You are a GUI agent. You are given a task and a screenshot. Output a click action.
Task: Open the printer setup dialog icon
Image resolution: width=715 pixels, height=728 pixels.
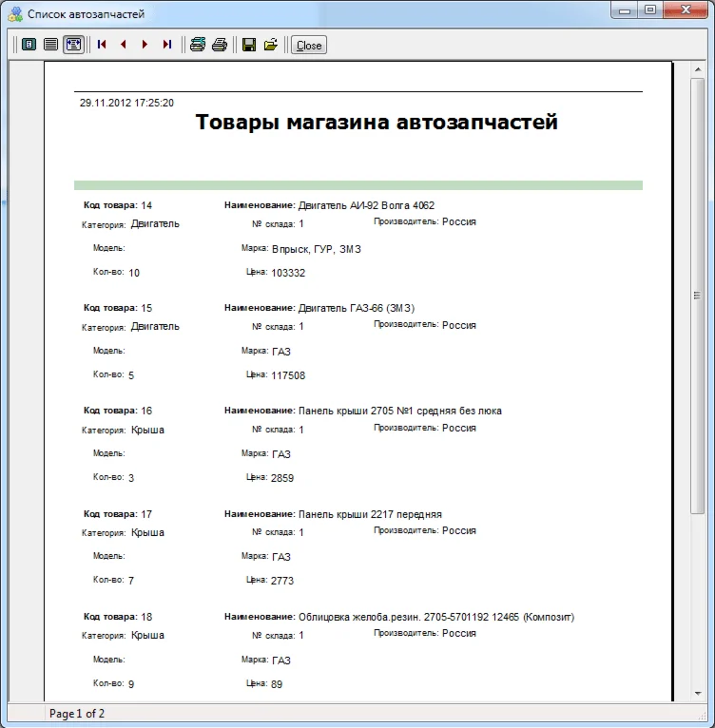[x=198, y=45]
